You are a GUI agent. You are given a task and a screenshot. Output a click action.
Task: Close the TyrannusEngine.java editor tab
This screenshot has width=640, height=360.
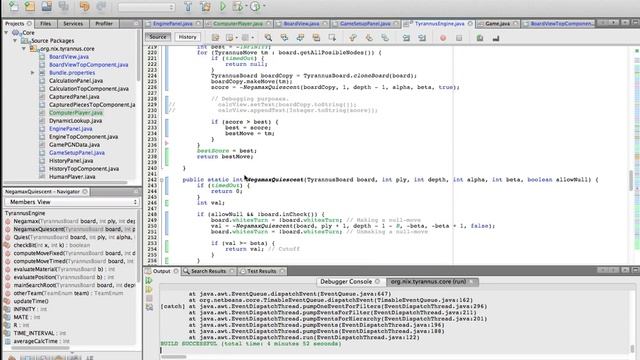(x=470, y=24)
